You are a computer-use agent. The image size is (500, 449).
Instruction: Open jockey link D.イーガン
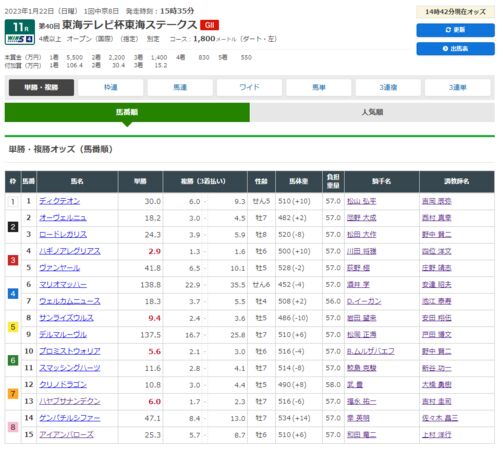(364, 301)
